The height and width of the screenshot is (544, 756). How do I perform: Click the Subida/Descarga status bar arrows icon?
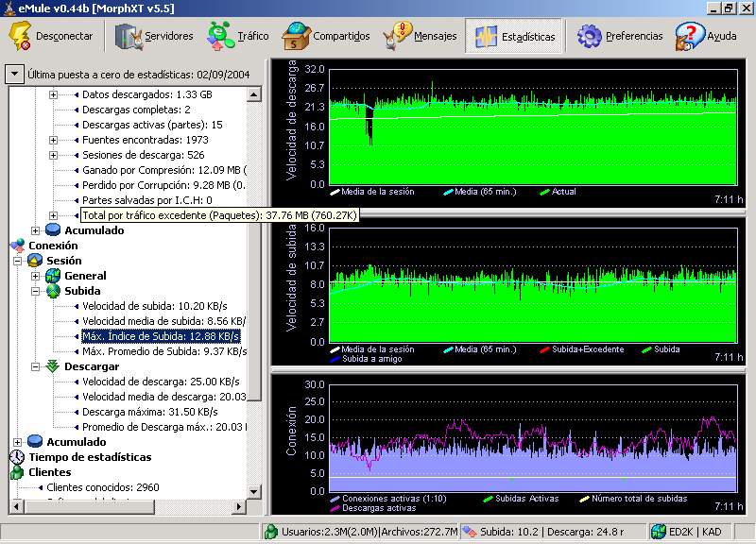click(469, 532)
